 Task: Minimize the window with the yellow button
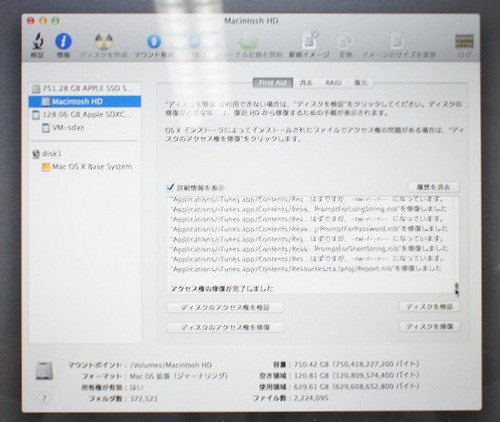pos(43,21)
